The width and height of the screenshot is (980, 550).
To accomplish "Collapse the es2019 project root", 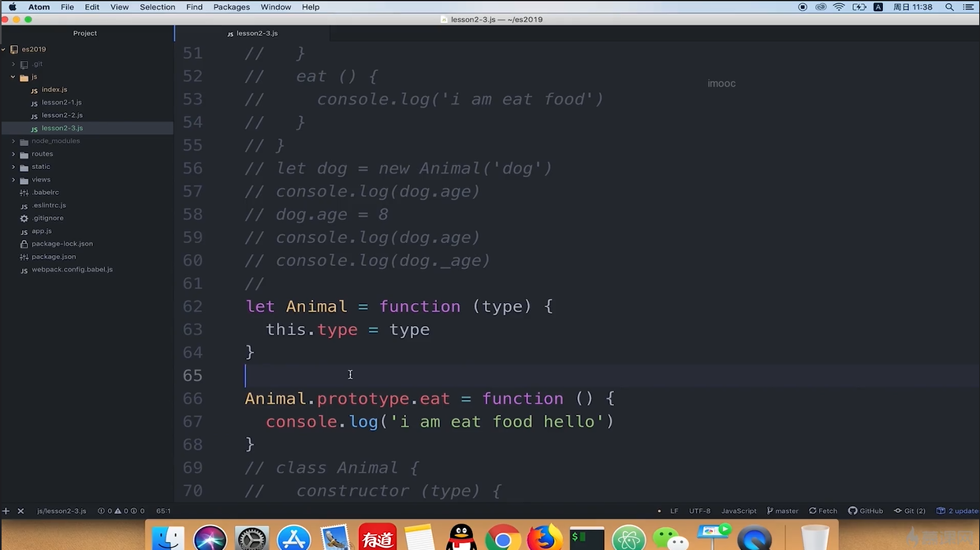I will click(x=4, y=49).
